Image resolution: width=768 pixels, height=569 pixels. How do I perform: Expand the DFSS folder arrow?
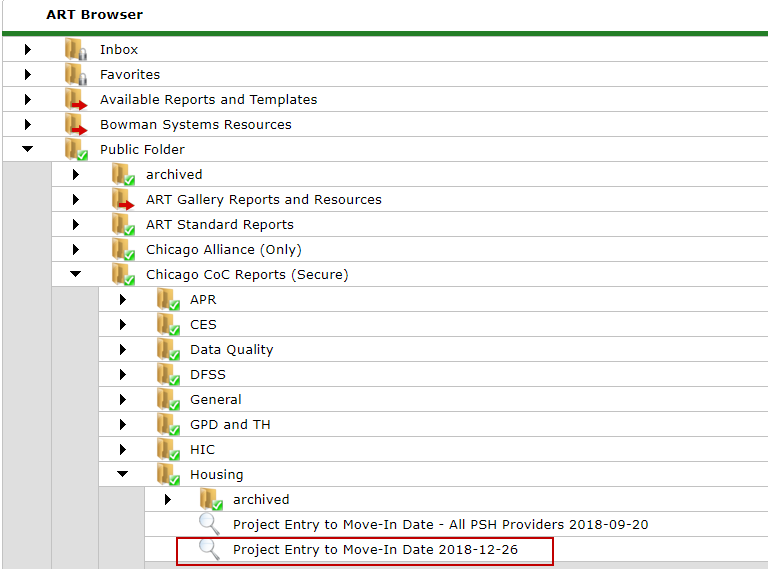[x=122, y=375]
